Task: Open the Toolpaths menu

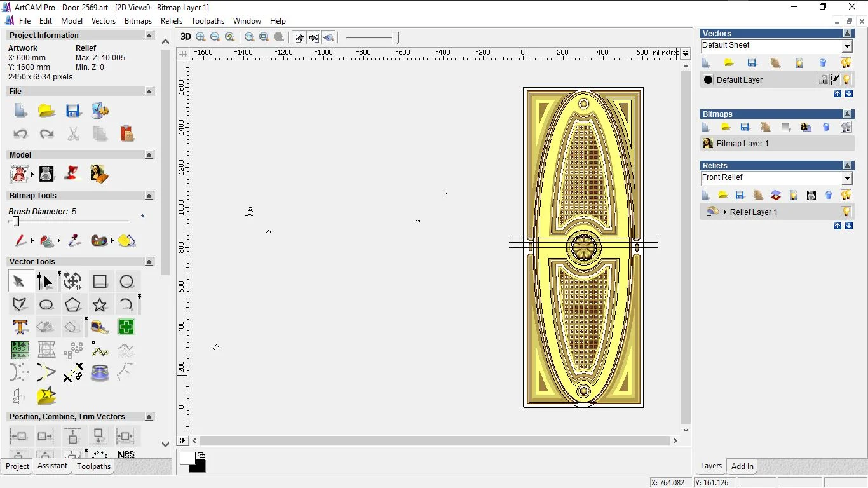Action: tap(208, 21)
